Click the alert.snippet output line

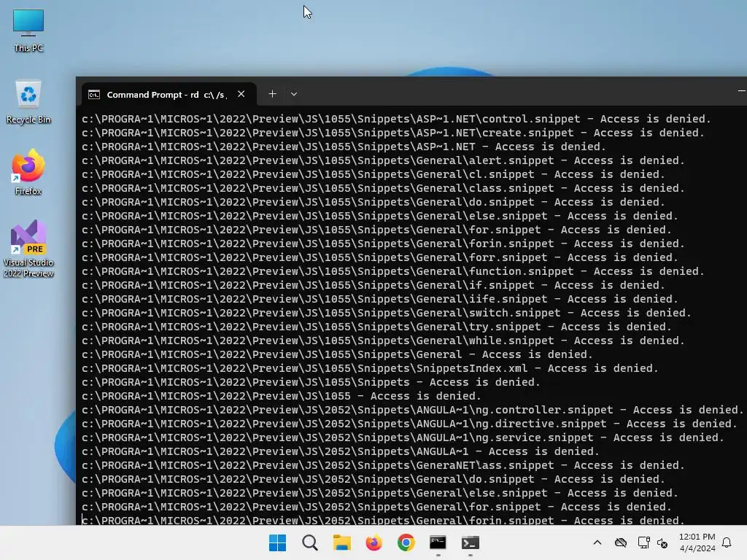(383, 160)
